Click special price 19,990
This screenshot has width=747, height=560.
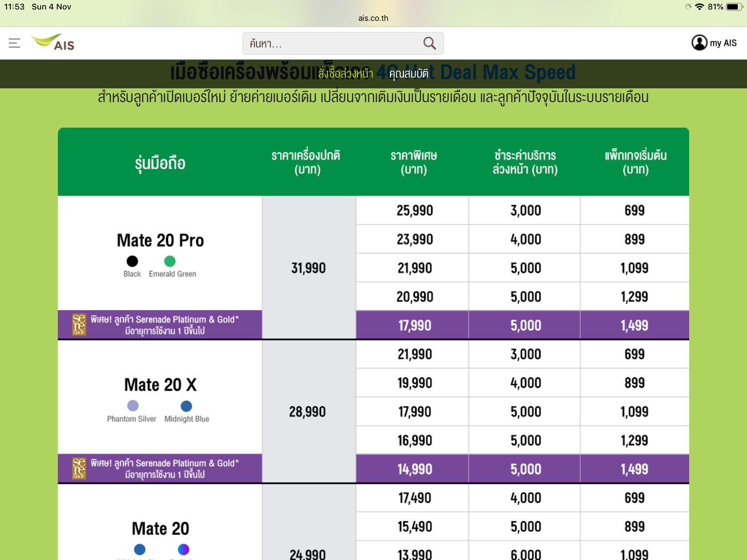pos(415,383)
